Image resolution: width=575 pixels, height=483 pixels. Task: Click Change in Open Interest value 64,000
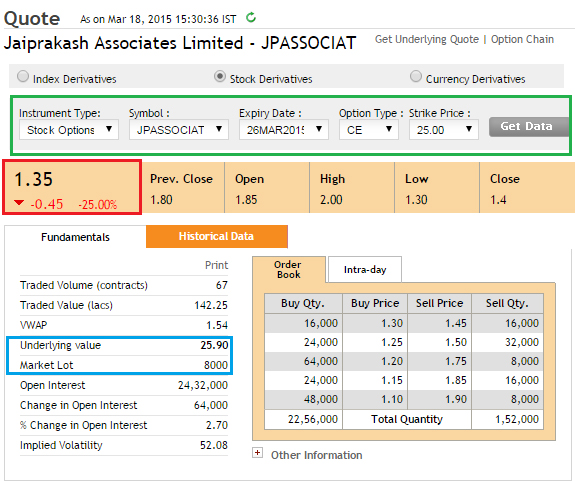point(211,405)
